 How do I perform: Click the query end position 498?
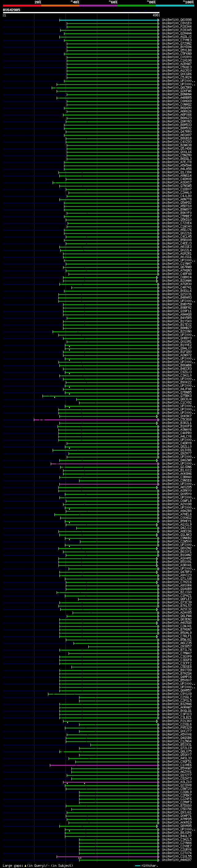tap(155, 15)
